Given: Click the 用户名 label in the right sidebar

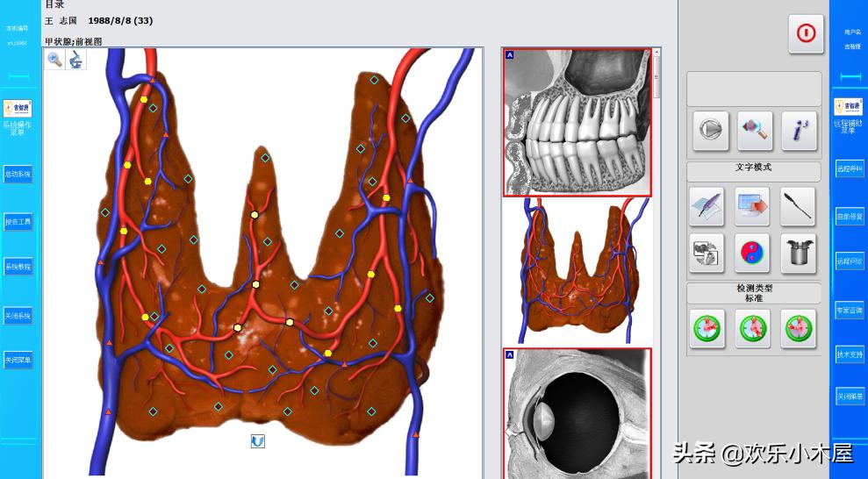Looking at the screenshot, I should coord(852,32).
